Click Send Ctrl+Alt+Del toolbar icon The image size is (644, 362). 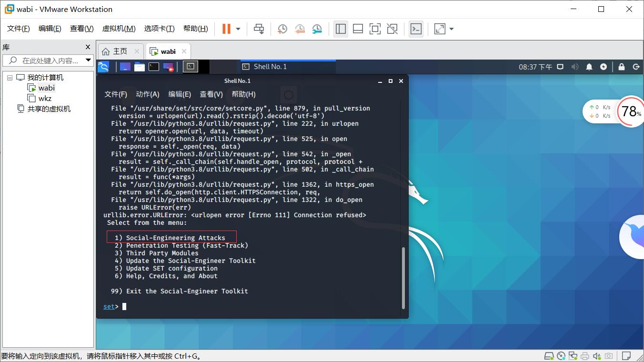point(259,29)
